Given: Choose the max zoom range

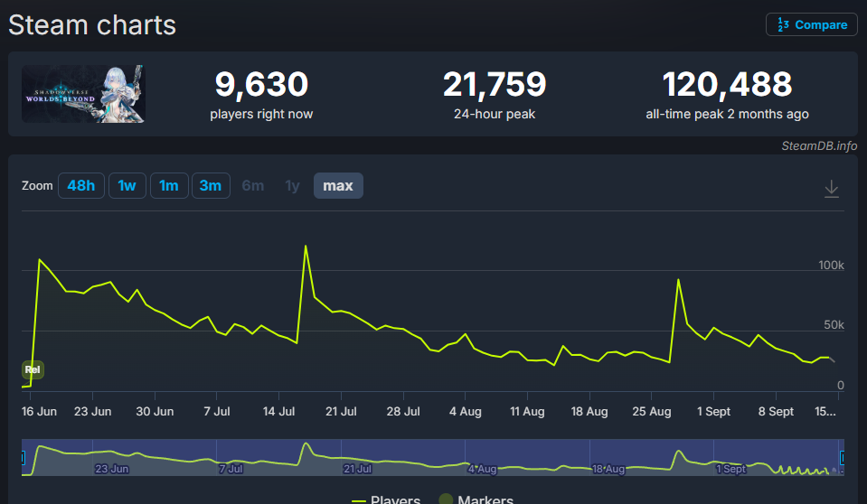Looking at the screenshot, I should click(338, 186).
